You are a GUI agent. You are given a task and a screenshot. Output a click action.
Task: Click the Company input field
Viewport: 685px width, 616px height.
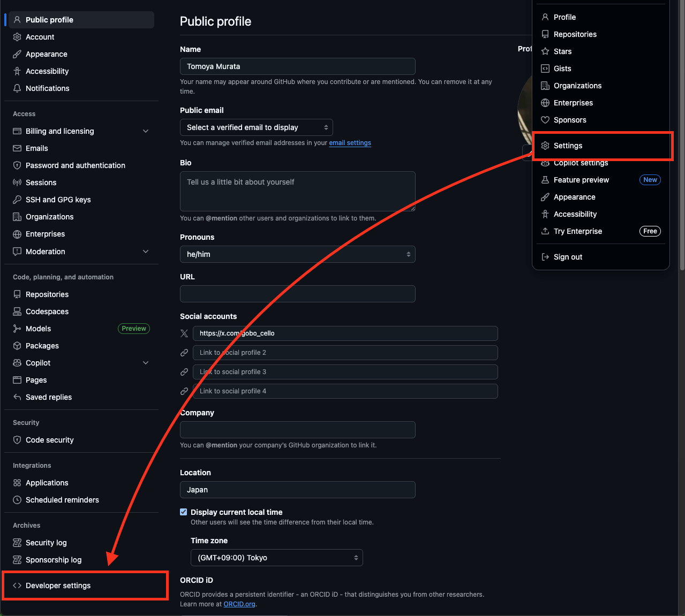298,430
